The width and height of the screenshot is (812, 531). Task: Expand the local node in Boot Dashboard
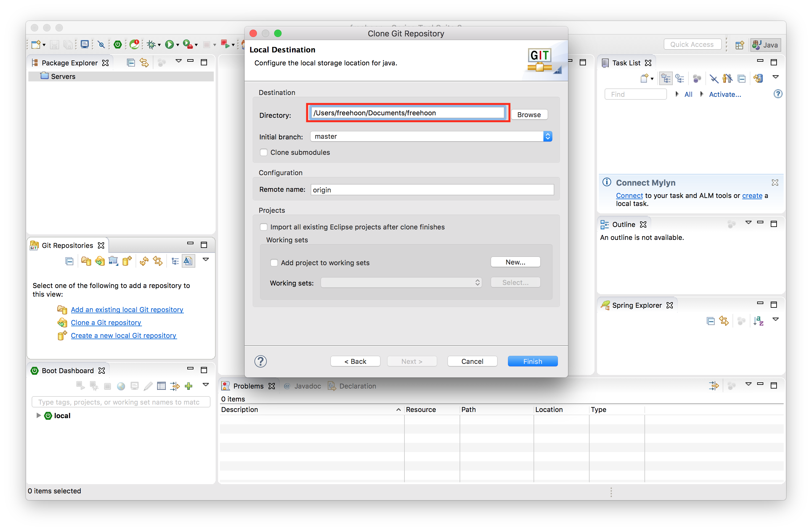coord(39,415)
